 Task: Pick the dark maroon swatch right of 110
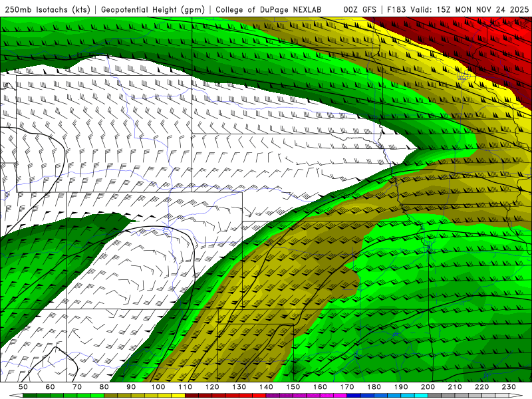tap(192, 395)
